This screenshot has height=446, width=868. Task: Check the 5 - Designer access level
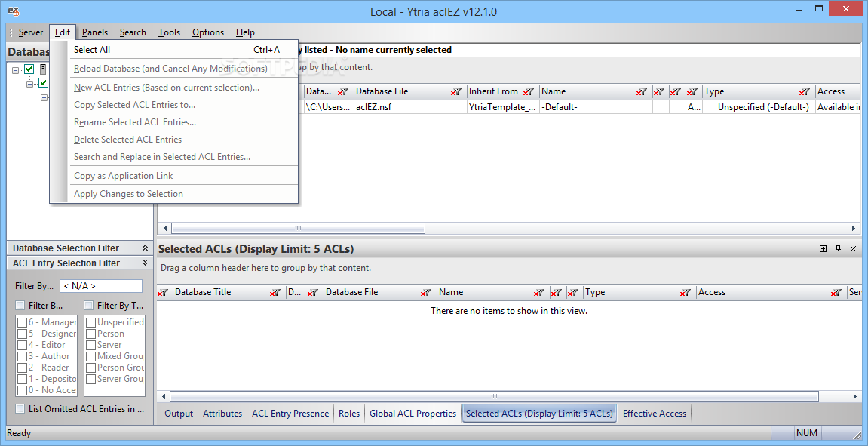[x=22, y=334]
